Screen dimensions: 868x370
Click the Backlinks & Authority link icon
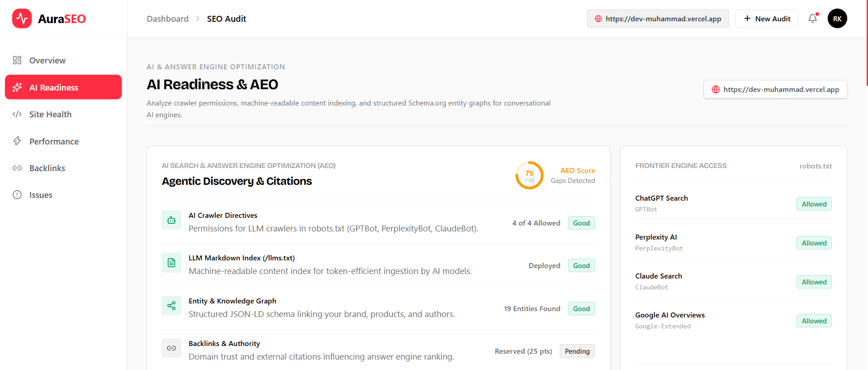pos(172,348)
